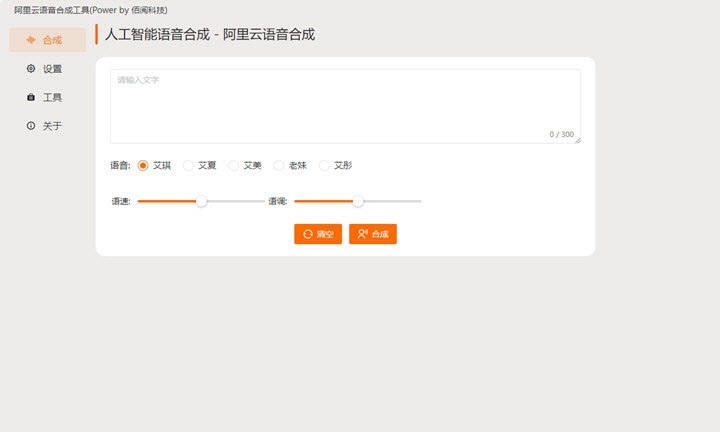Click the orange 清空 clear button

318,234
